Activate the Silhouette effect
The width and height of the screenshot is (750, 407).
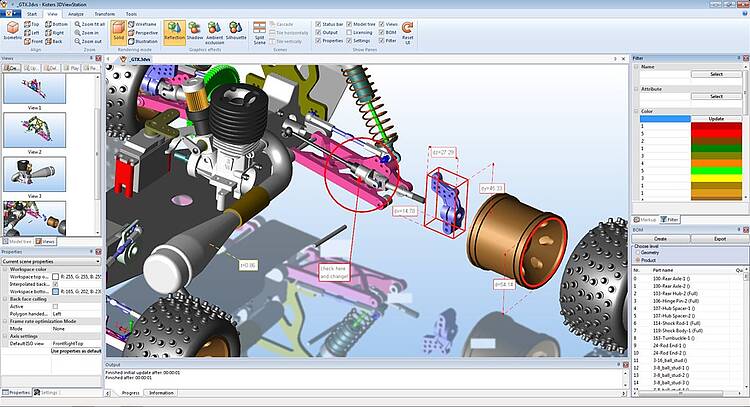click(237, 31)
